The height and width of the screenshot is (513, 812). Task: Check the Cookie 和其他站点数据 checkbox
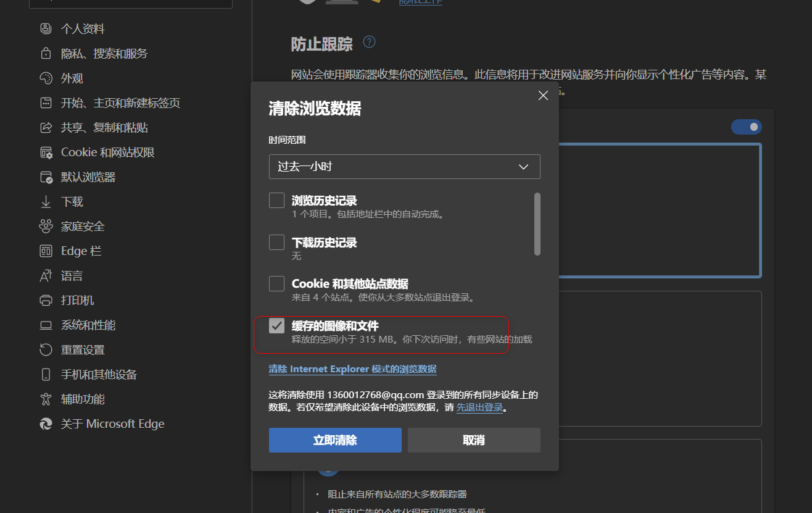pyautogui.click(x=276, y=283)
